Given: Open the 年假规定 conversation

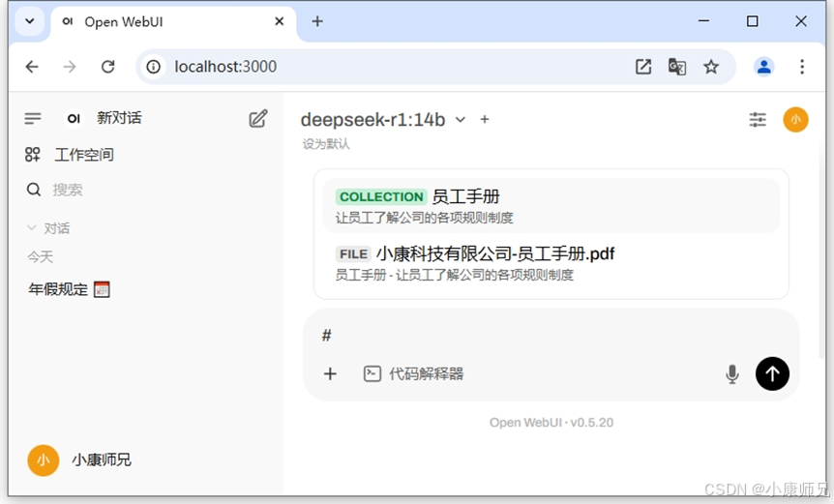Looking at the screenshot, I should pyautogui.click(x=69, y=289).
